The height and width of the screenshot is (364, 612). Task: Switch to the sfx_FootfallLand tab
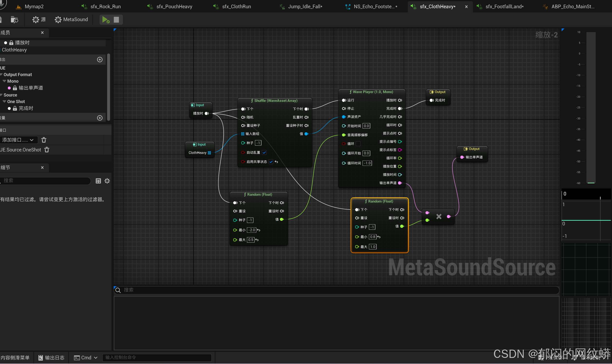click(504, 7)
